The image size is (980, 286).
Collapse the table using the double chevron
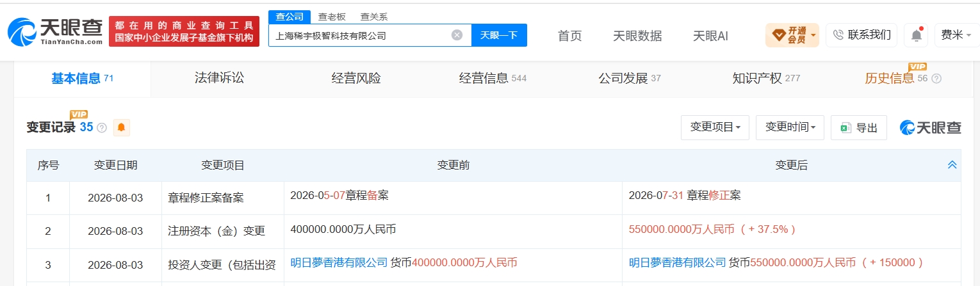click(x=952, y=165)
